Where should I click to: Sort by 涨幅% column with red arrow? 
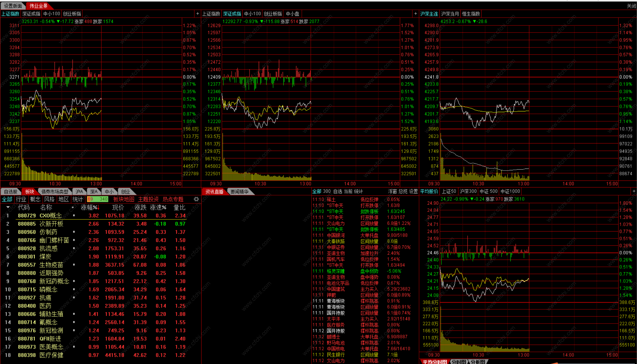(x=90, y=207)
